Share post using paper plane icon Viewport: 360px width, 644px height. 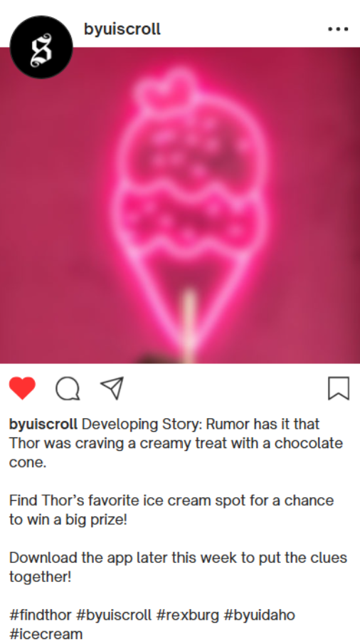coord(112,388)
